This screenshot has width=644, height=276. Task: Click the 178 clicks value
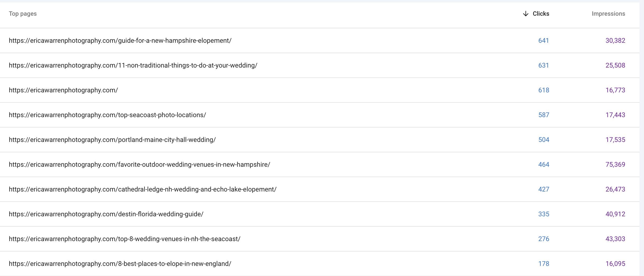[543, 264]
